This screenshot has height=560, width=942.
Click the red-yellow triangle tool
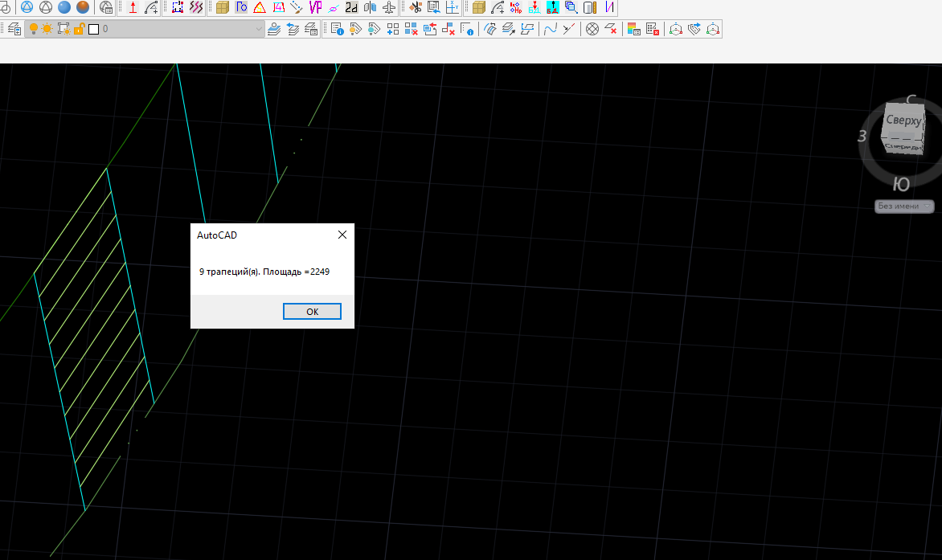[x=260, y=7]
